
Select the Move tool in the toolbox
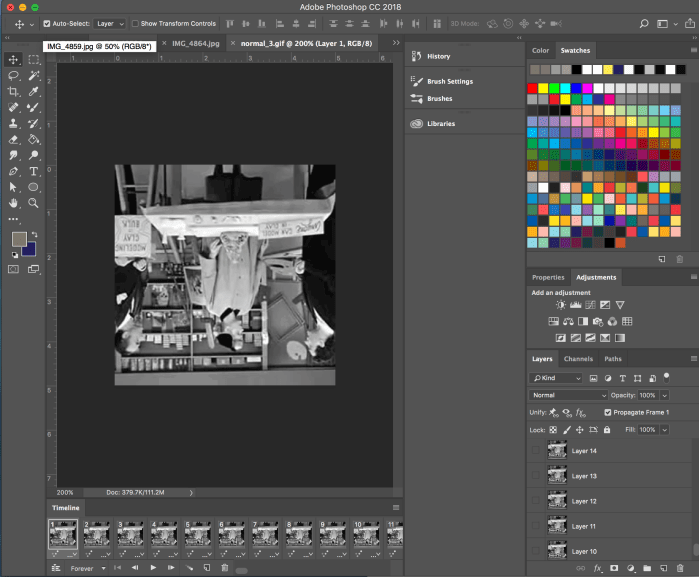point(13,60)
